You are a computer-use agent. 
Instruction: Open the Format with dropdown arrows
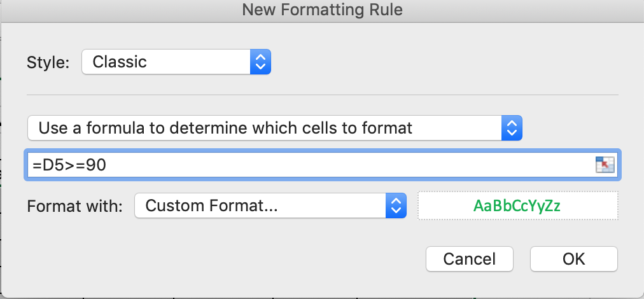pos(396,205)
